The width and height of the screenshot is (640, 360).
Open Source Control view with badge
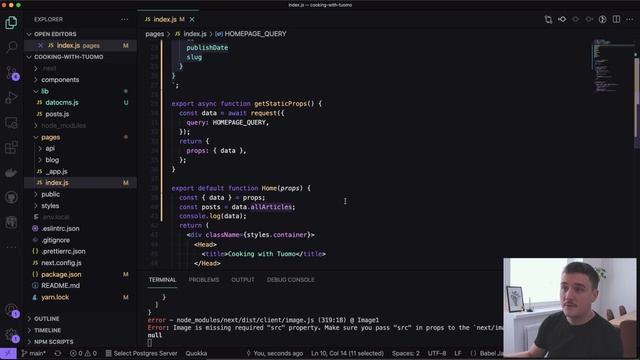coord(11,73)
